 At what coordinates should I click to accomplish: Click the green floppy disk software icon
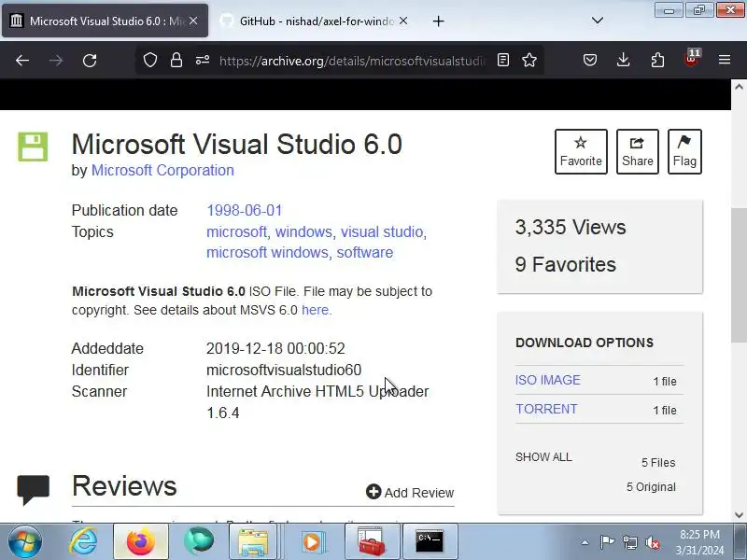click(33, 147)
